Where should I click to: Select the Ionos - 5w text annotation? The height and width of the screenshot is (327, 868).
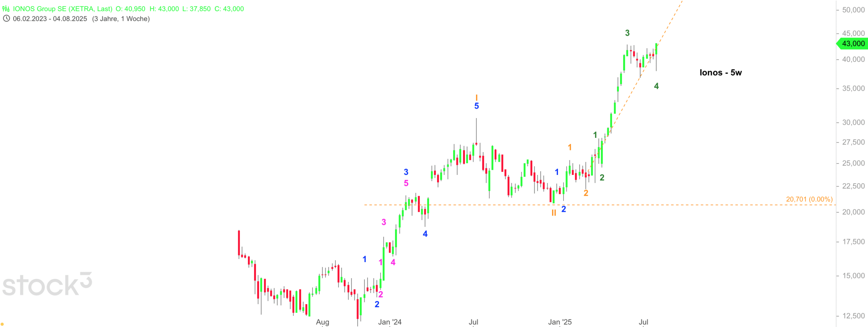pyautogui.click(x=720, y=73)
